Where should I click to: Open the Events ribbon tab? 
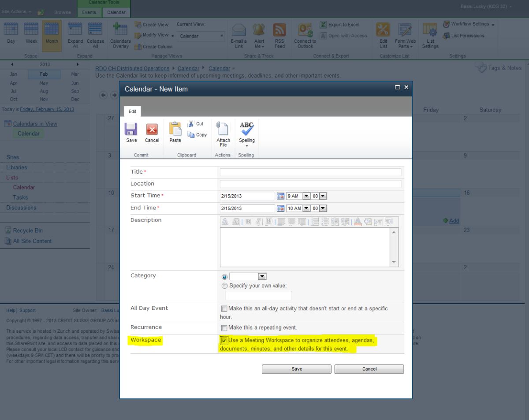click(89, 12)
